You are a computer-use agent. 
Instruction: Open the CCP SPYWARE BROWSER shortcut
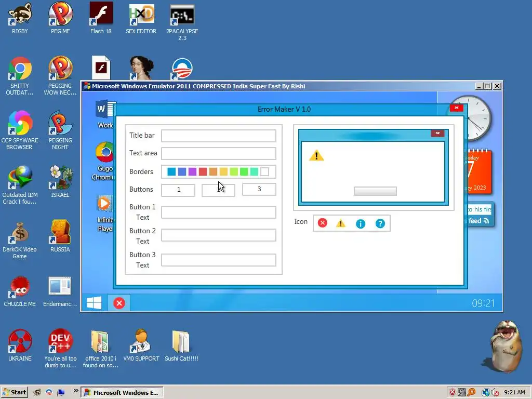pos(20,130)
